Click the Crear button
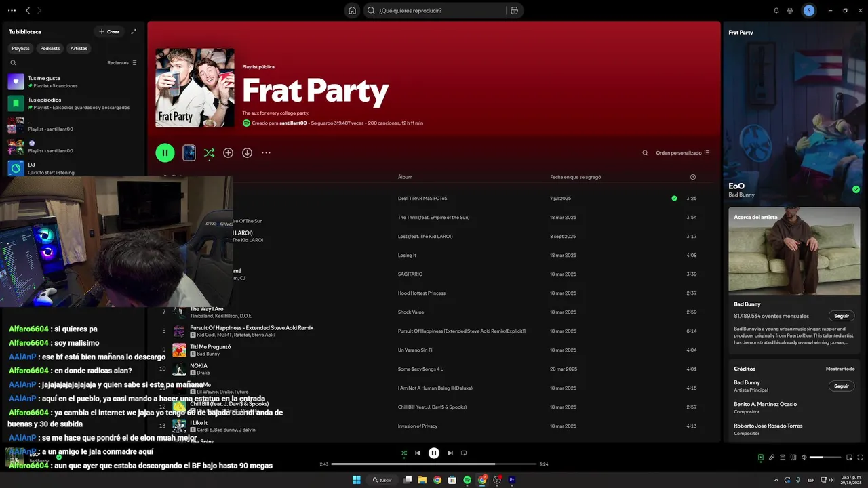This screenshot has height=488, width=868. coord(108,31)
